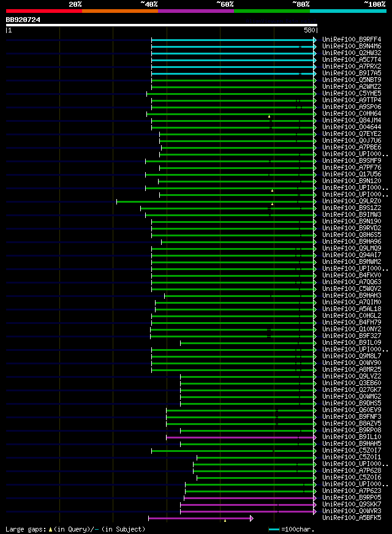Open hit UniRef100_A7PRX2

[x=352, y=66]
